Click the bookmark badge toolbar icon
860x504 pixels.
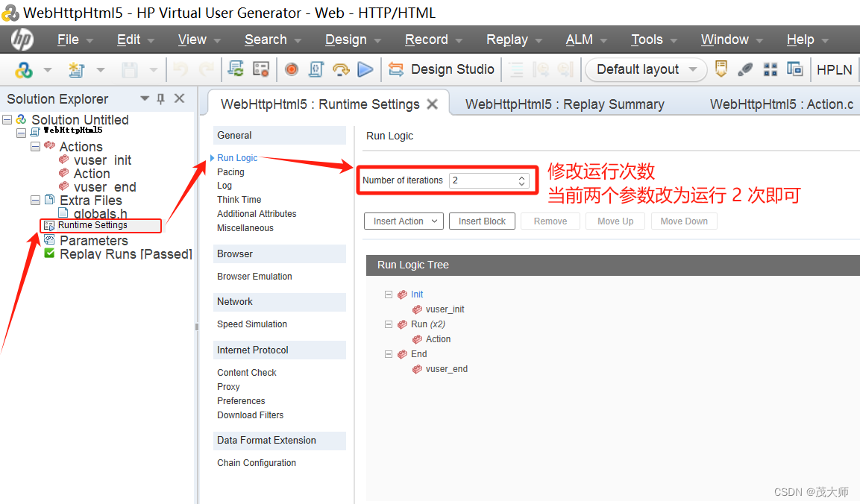coord(721,69)
